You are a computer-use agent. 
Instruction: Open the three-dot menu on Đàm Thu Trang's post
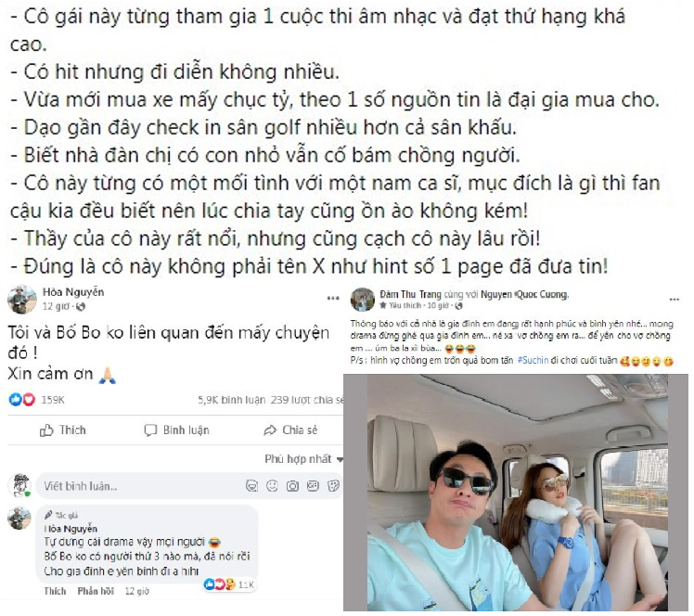(x=674, y=300)
